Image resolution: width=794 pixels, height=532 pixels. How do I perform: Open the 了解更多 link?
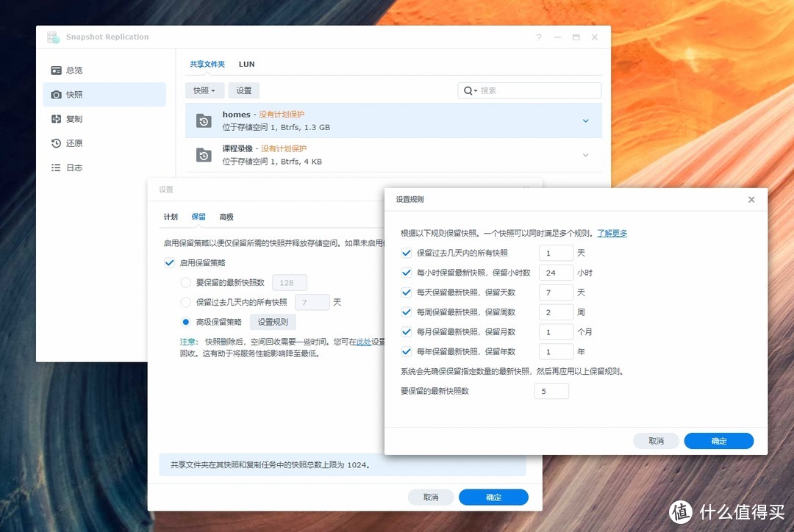[x=611, y=233]
